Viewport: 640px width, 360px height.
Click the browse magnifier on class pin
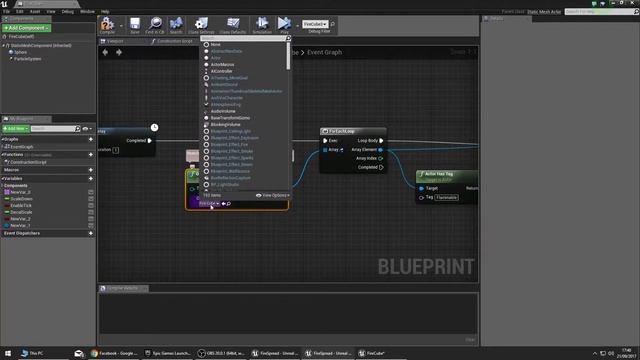(x=229, y=203)
